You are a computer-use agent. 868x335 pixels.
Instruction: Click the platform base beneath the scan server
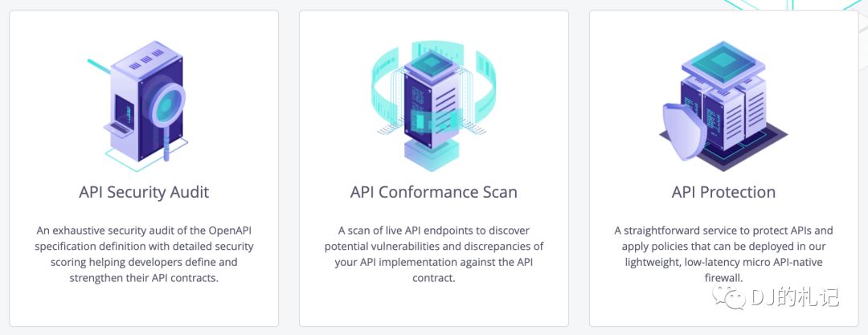(x=432, y=155)
